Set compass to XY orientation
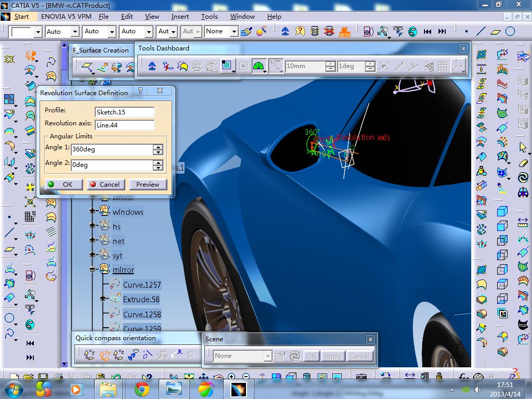 [89, 355]
